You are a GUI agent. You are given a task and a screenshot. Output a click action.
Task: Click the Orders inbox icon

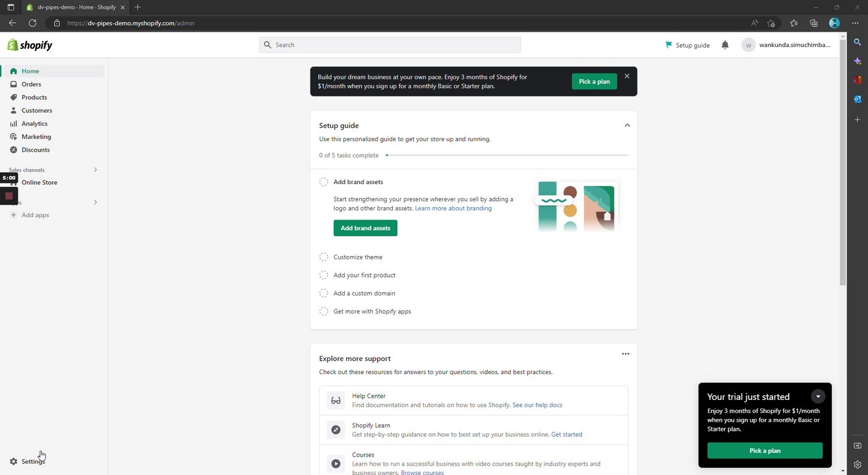coord(14,84)
